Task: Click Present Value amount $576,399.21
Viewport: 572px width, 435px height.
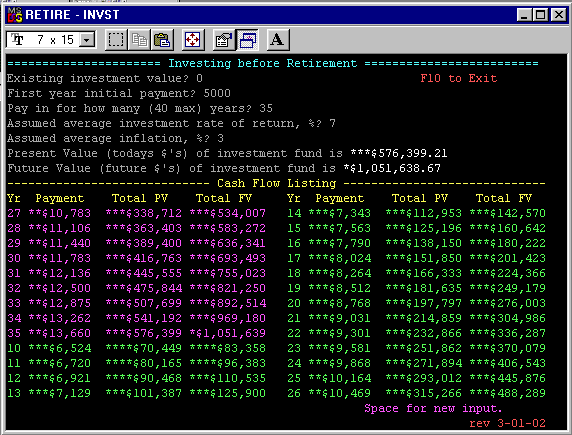Action: [x=399, y=153]
